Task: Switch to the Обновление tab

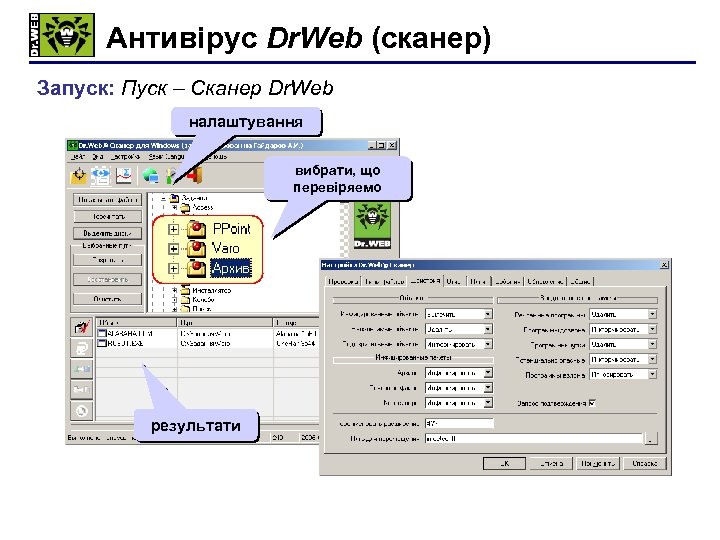Action: [545, 281]
